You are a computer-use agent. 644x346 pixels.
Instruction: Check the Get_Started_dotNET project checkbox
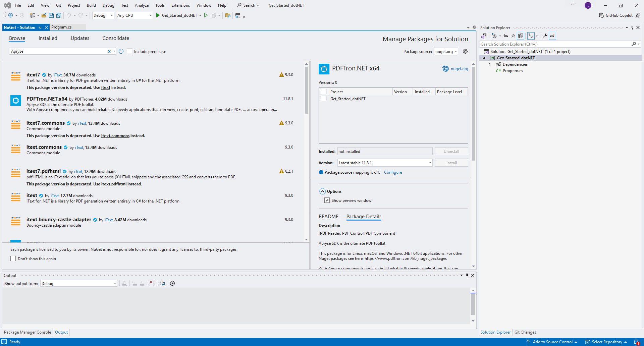click(324, 99)
